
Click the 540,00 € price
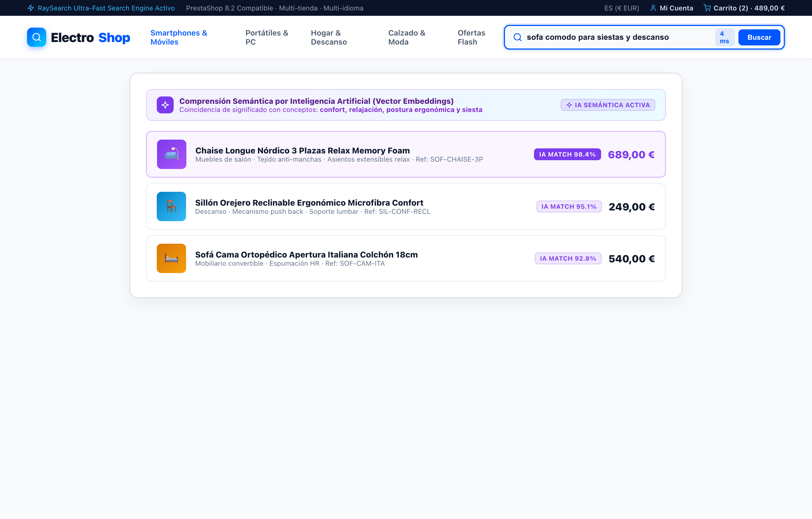click(632, 259)
